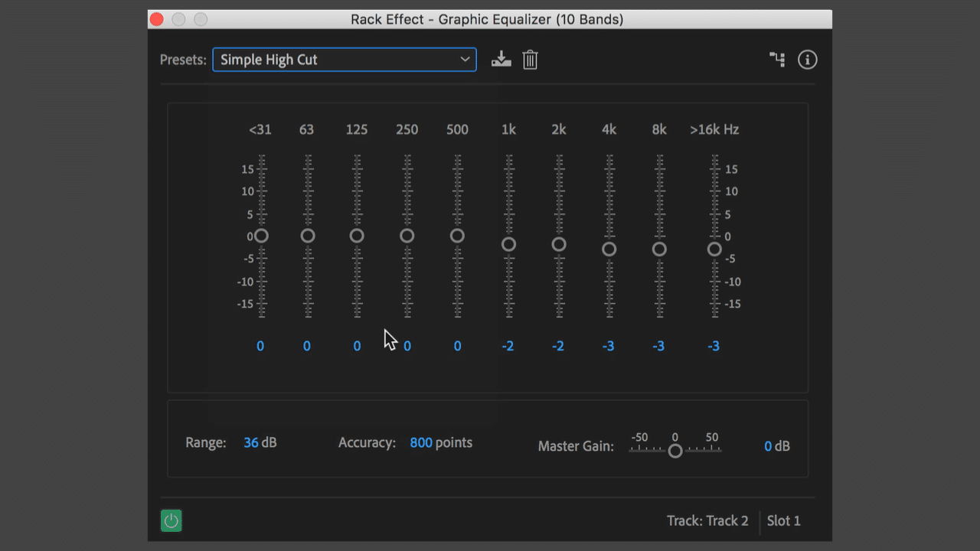Open the Presets dropdown showing Simple High Cut

point(345,60)
